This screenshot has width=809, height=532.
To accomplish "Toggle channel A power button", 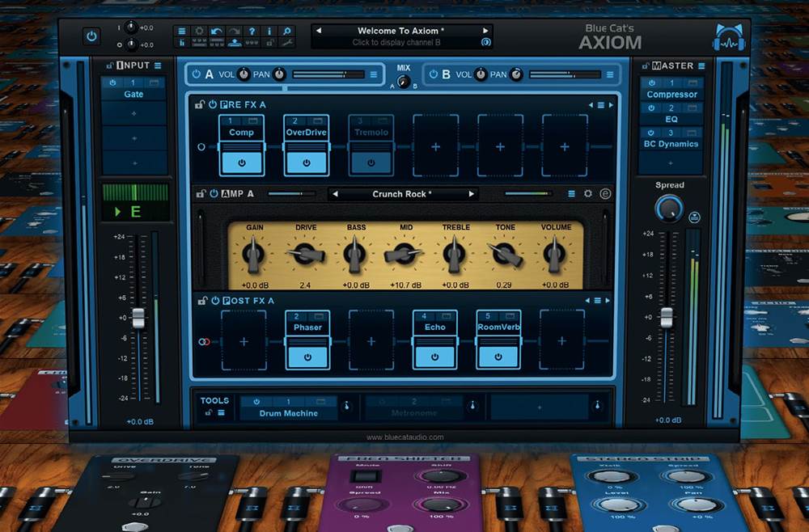I will [x=196, y=74].
